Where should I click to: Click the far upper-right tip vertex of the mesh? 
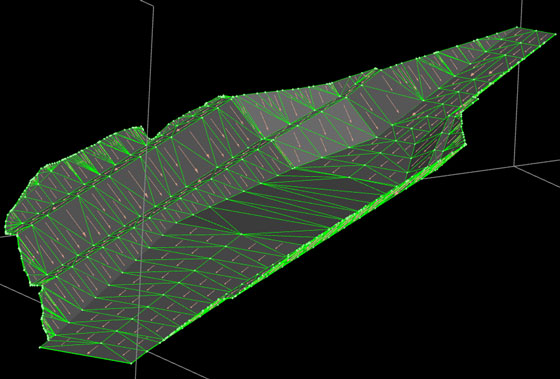556,34
